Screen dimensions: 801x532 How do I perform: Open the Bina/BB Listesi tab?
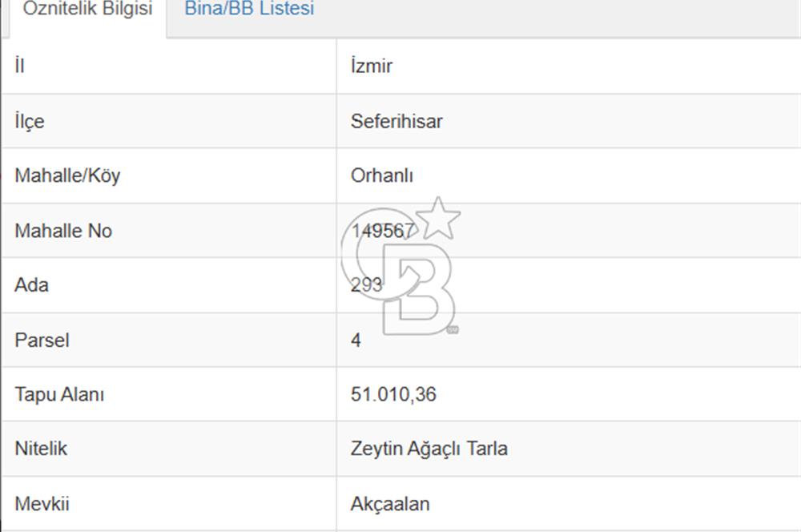[249, 10]
